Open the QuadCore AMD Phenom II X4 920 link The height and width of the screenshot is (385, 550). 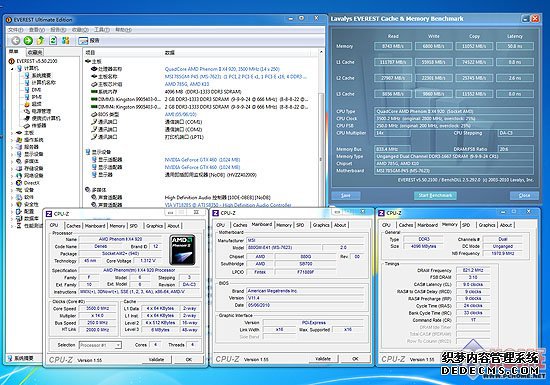pyautogui.click(x=222, y=69)
